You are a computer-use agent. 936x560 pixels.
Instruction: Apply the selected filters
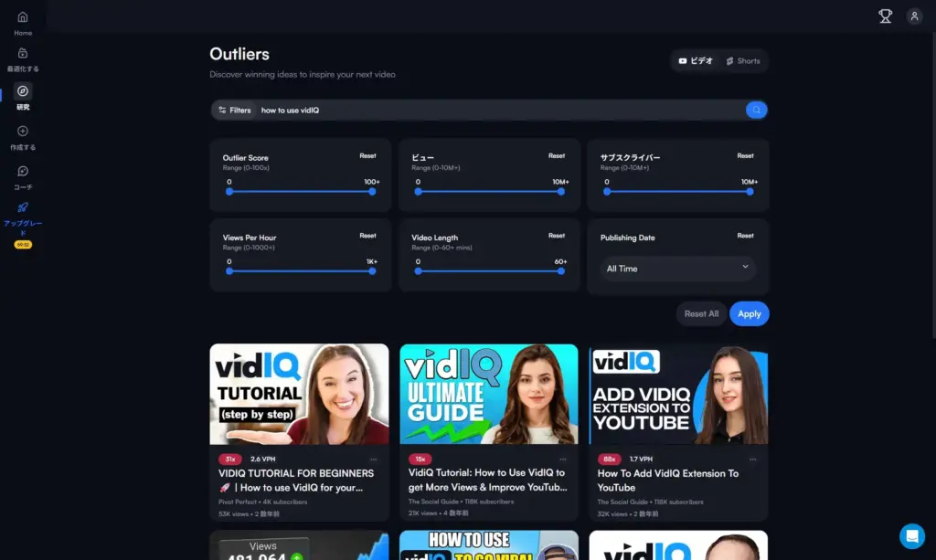[x=750, y=313]
